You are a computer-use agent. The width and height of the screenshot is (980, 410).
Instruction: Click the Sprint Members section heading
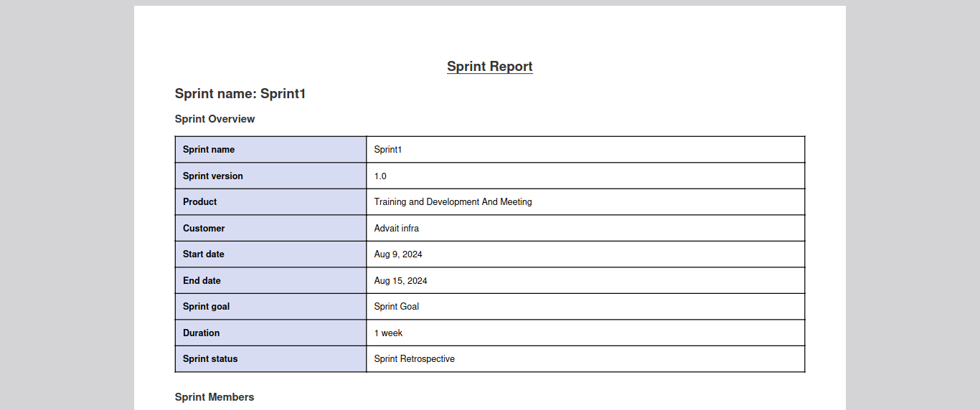tap(214, 397)
